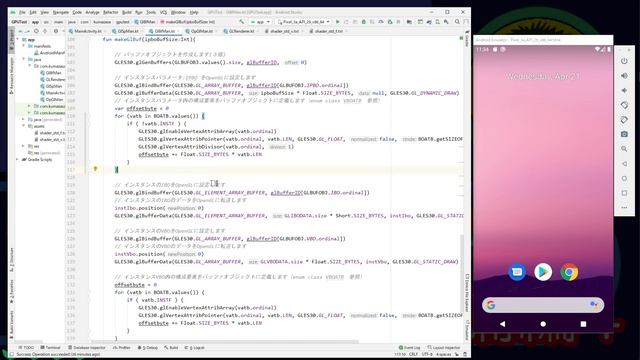Click the emulator power button
Image resolution: width=640 pixels, height=360 pixels.
pos(624,61)
